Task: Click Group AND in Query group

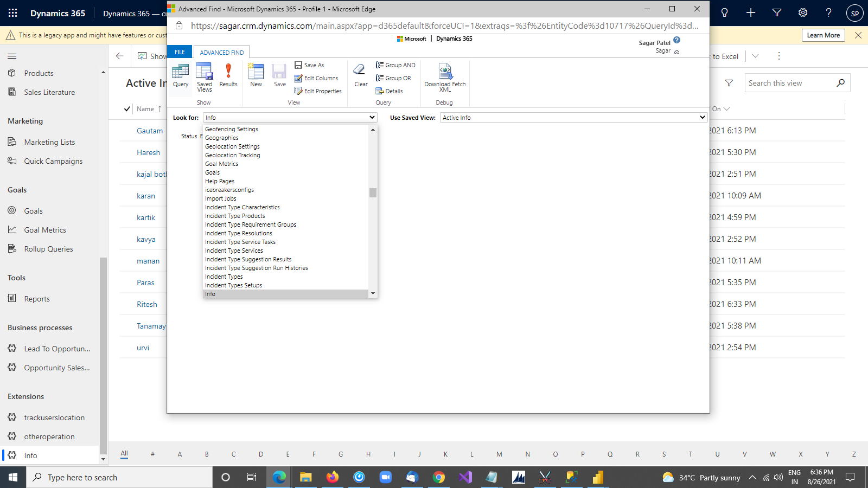Action: click(x=395, y=65)
